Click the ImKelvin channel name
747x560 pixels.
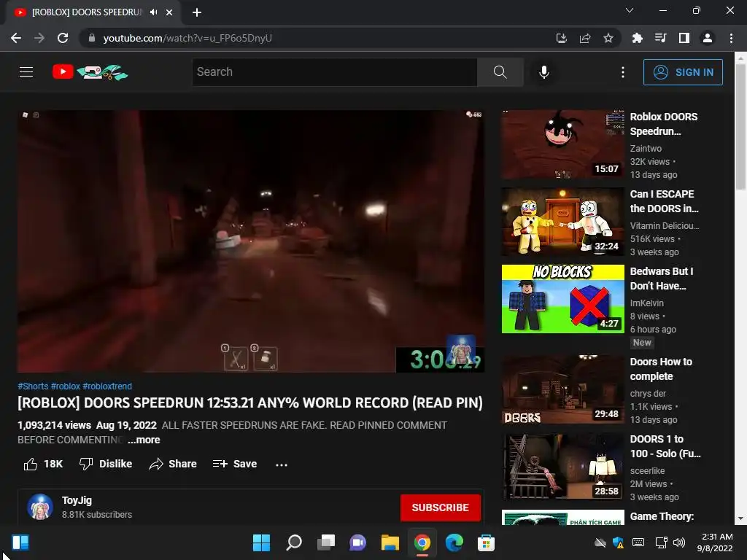(646, 303)
